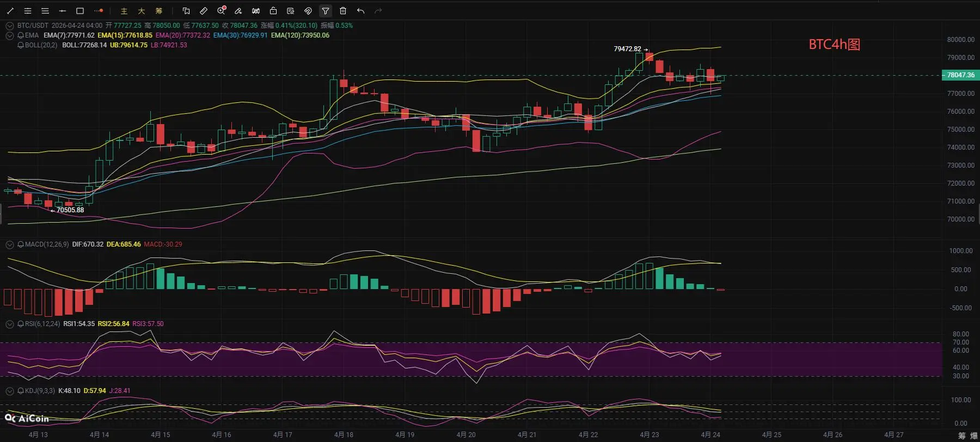Toggle the magnet snap icon

point(308,11)
